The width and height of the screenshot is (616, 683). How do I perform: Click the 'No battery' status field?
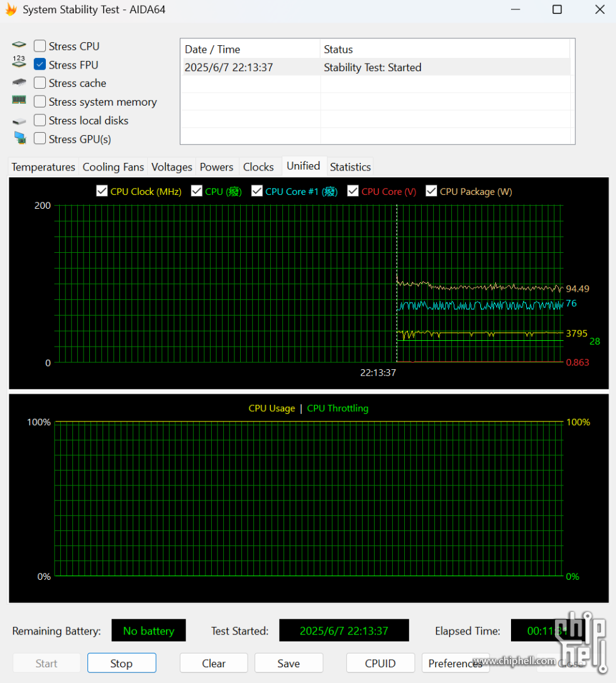click(x=148, y=630)
